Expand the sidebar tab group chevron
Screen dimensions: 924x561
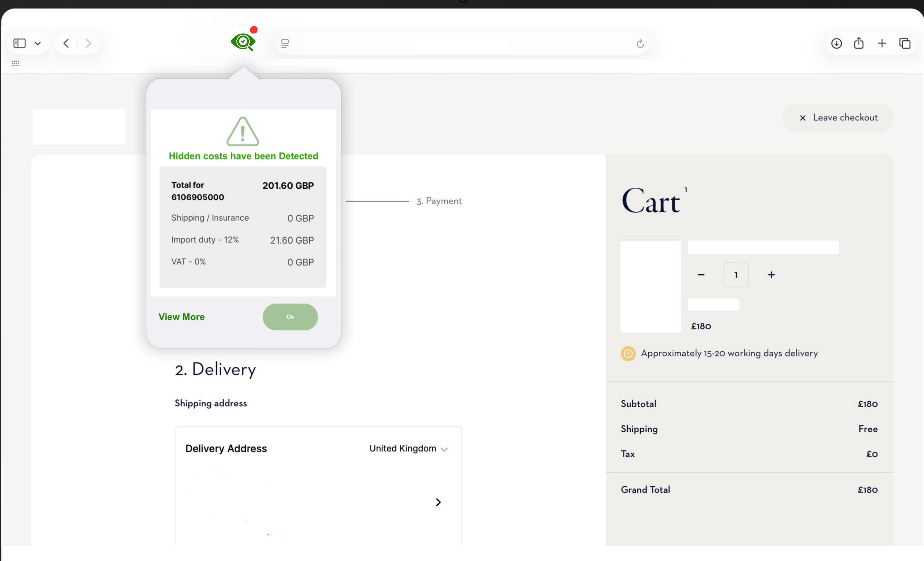38,44
